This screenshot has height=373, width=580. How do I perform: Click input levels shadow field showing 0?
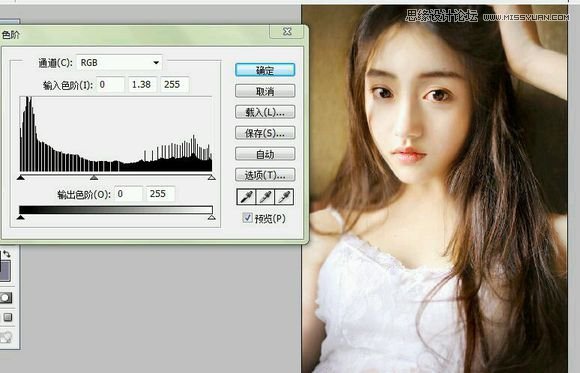110,85
